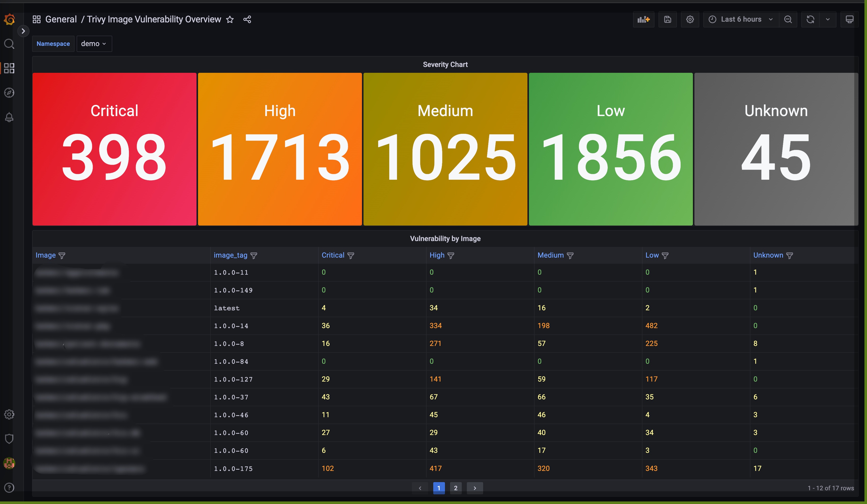
Task: Refresh the dashboard
Action: 810,19
